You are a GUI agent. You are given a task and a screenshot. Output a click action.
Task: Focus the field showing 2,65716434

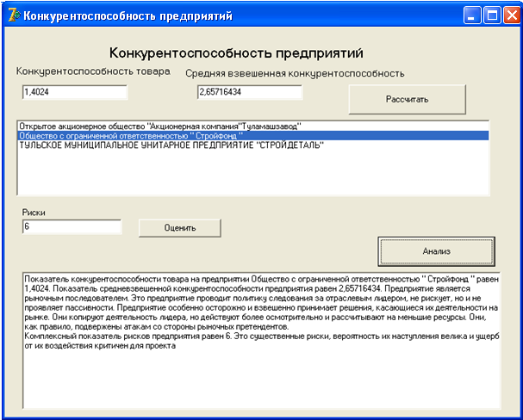[250, 92]
